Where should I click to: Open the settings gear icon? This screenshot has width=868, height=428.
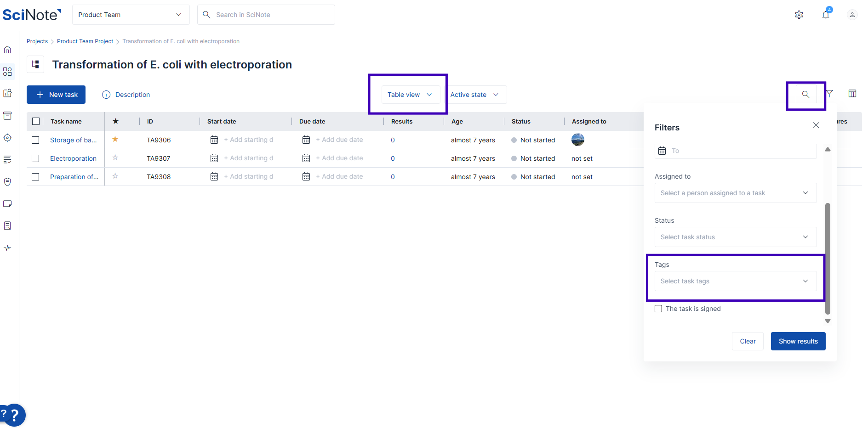coord(799,15)
